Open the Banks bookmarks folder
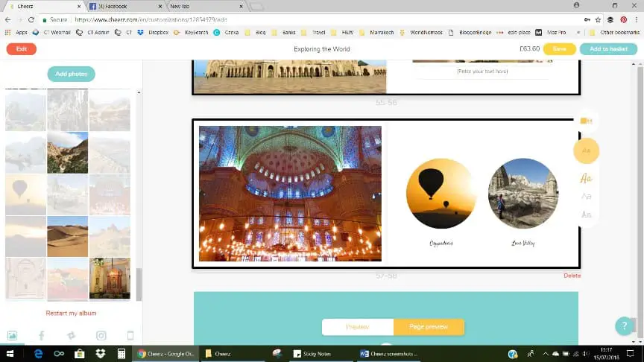Screen dimensions: 644x362 pos(284,32)
